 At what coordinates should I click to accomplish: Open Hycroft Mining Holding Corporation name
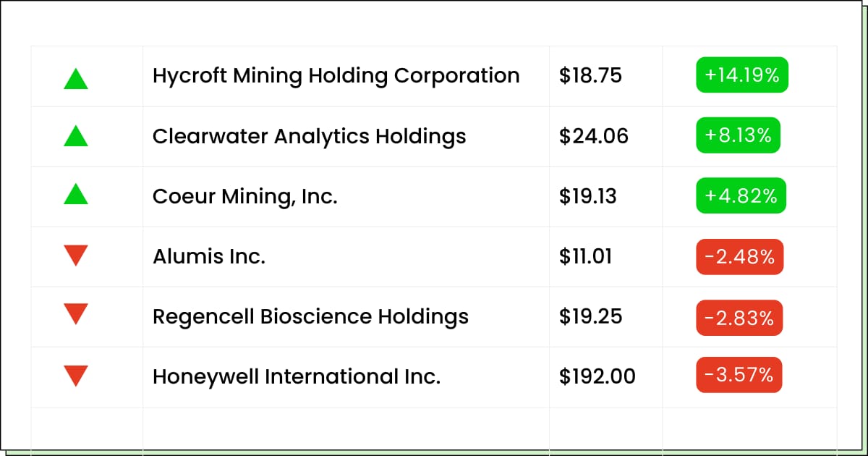click(336, 76)
